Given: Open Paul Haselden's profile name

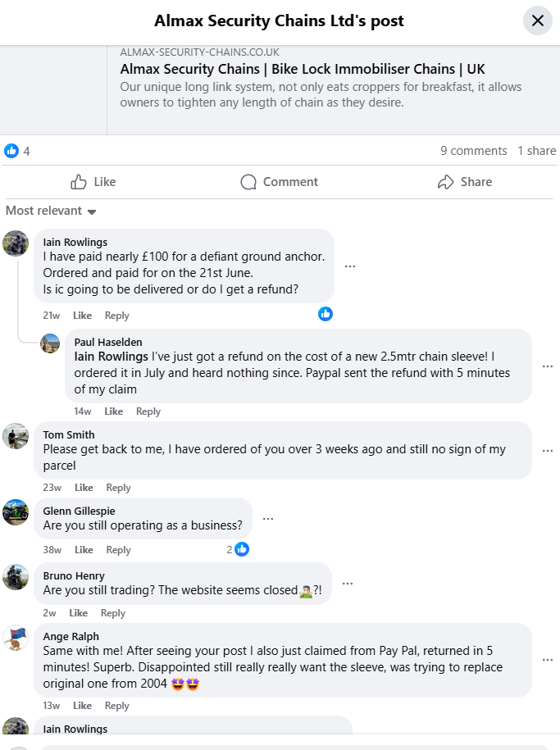Looking at the screenshot, I should point(108,342).
